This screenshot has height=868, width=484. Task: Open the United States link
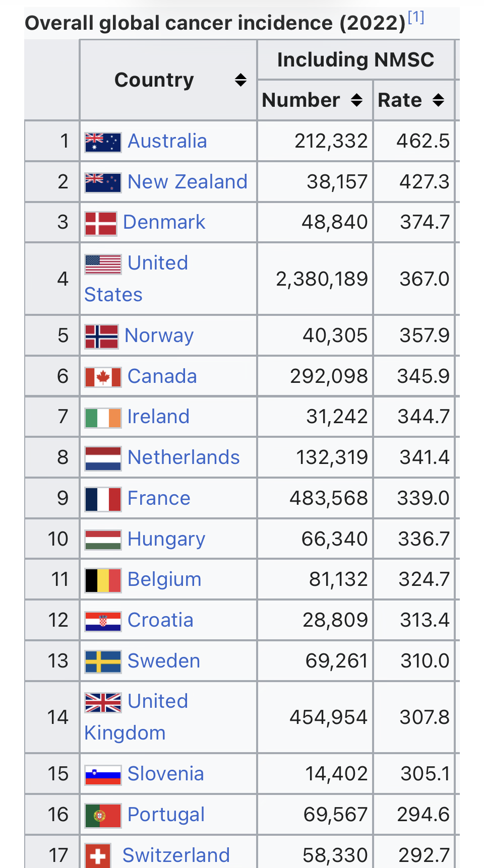click(x=136, y=279)
